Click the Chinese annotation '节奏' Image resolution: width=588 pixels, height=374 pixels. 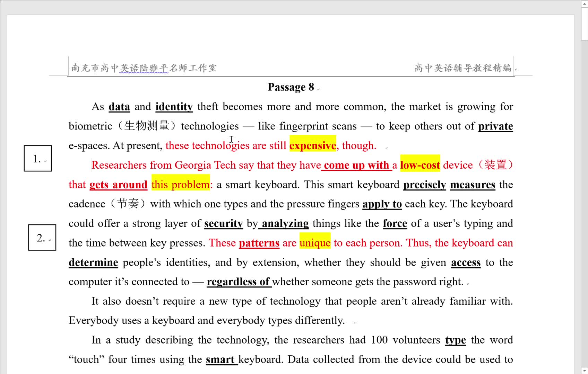(128, 204)
